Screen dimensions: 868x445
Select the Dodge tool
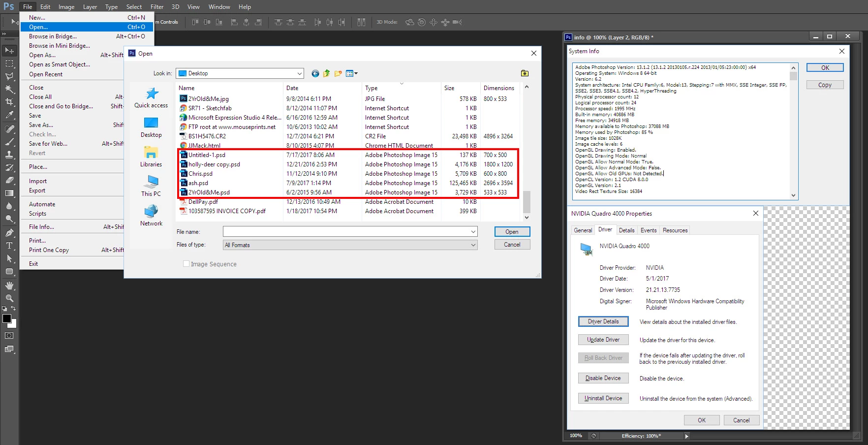pyautogui.click(x=9, y=219)
